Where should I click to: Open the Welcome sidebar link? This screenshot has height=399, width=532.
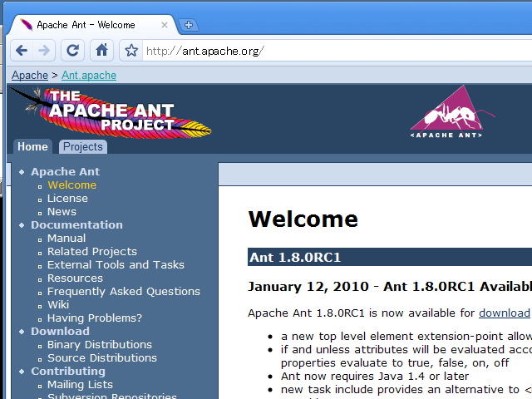[71, 185]
